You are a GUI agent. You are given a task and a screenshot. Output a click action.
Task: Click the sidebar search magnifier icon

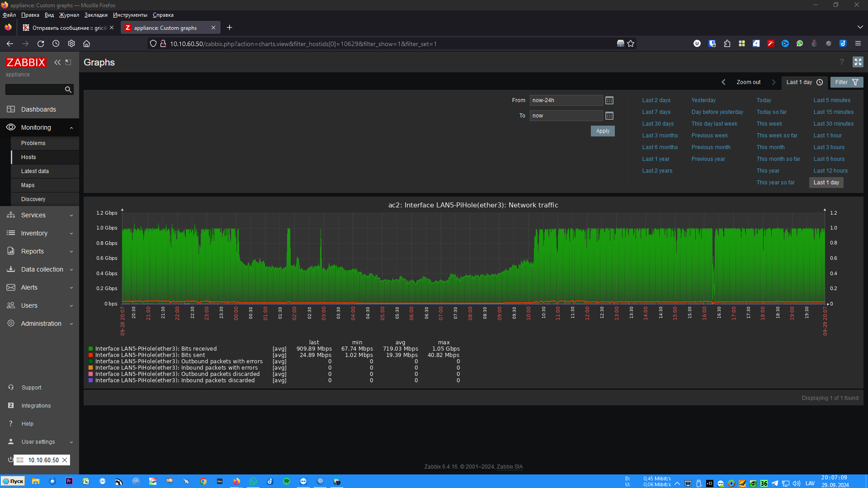pos(68,89)
